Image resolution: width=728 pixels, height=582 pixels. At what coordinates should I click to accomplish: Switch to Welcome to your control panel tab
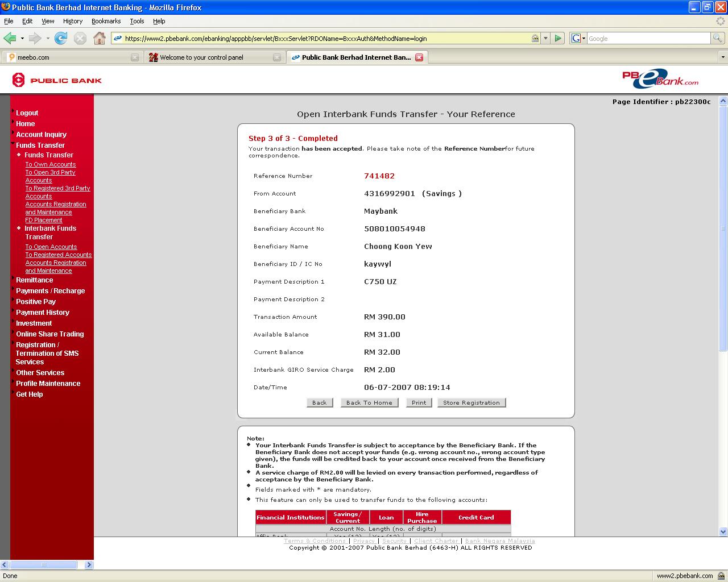point(214,57)
